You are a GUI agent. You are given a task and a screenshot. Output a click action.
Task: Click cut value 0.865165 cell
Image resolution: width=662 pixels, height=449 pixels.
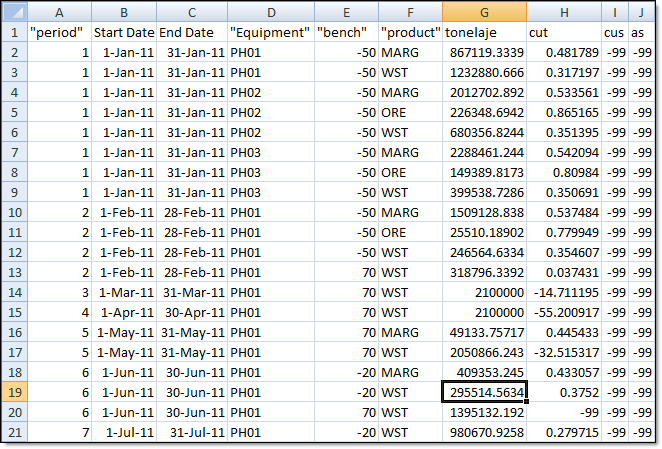(565, 112)
